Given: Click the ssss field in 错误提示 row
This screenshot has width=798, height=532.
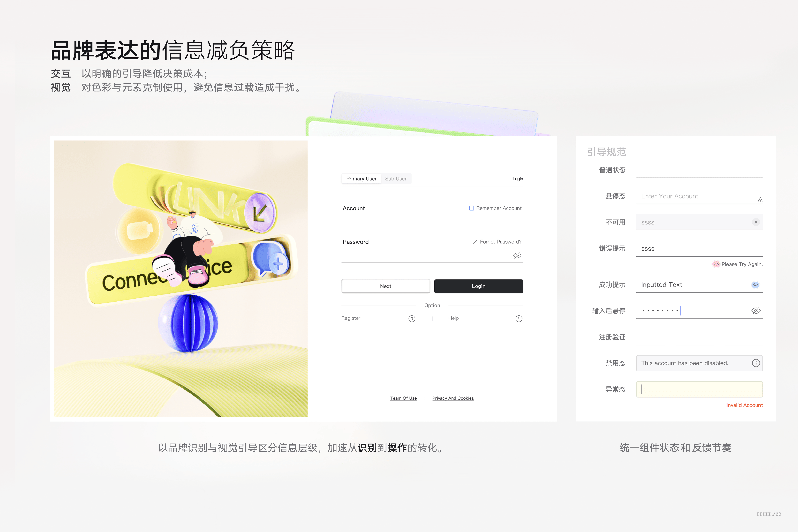Looking at the screenshot, I should click(699, 249).
